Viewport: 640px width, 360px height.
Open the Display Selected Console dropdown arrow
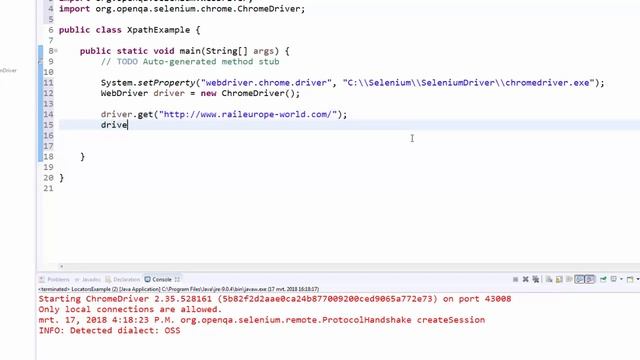coord(621,279)
